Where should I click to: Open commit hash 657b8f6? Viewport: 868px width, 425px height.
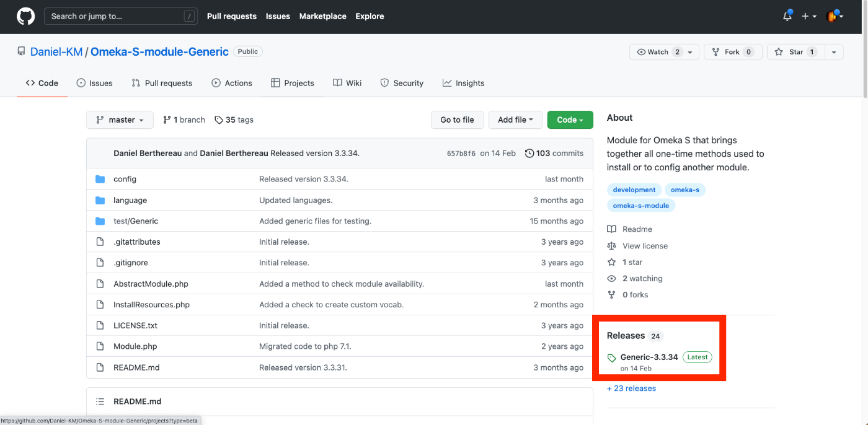(x=461, y=153)
